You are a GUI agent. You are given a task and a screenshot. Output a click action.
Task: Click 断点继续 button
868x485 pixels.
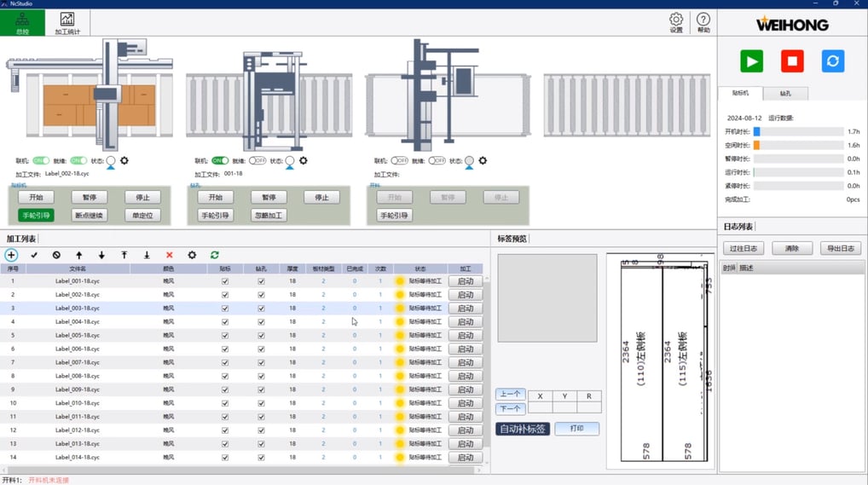click(90, 216)
